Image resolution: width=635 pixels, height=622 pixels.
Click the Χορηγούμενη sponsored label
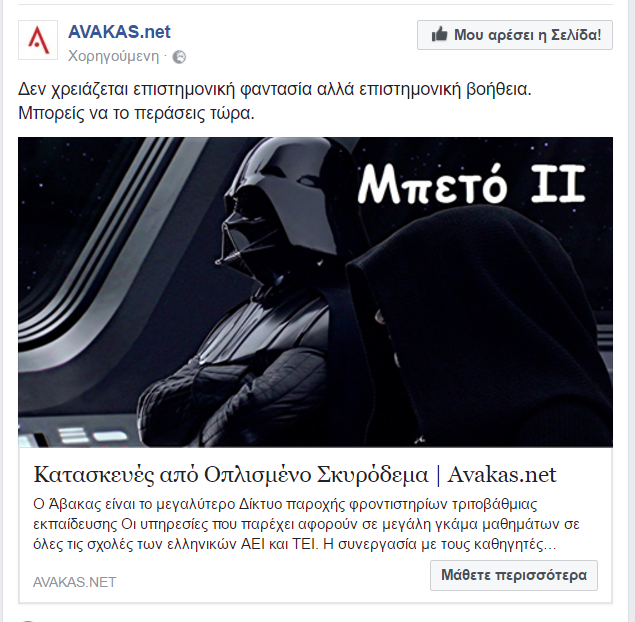[114, 56]
